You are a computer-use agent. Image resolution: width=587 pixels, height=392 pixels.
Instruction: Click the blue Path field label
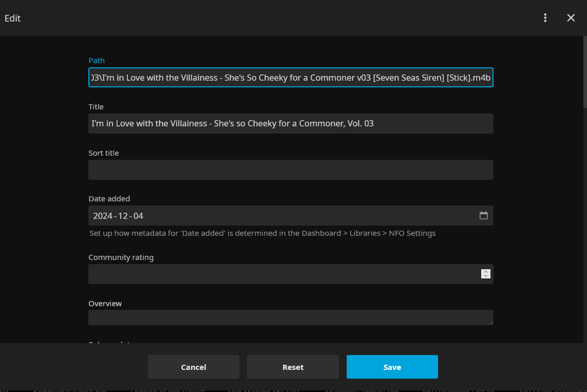coord(97,61)
